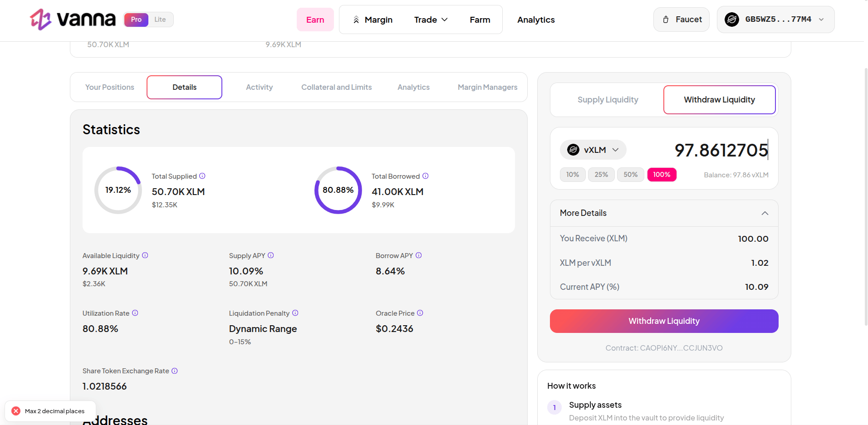Click the gradient Withdraw Liquidity button
This screenshot has width=868, height=425.
[664, 321]
